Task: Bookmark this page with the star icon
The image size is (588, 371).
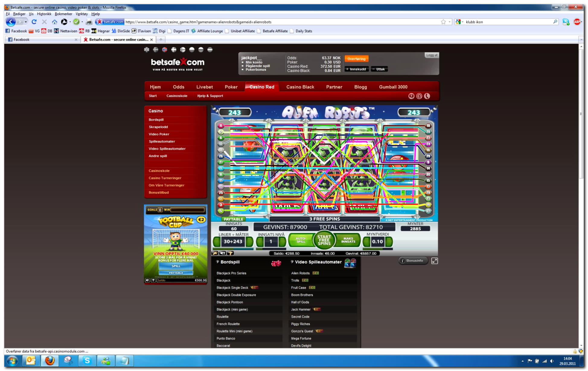Action: tap(443, 22)
